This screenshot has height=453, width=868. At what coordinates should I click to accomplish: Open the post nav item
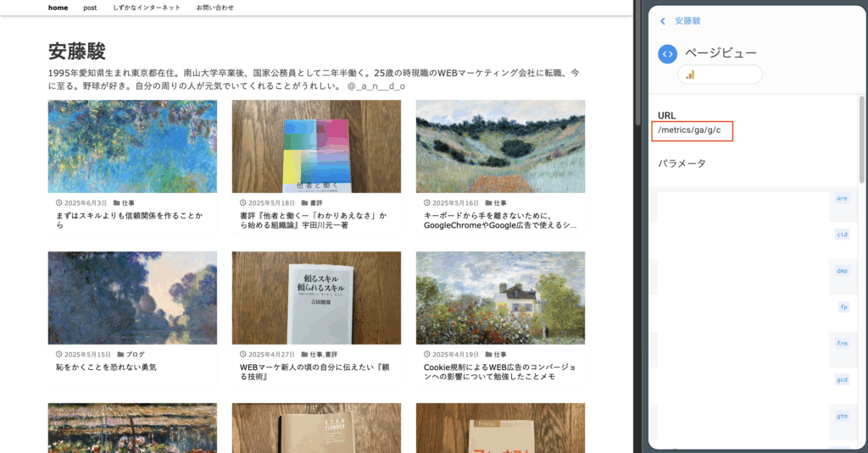point(90,8)
